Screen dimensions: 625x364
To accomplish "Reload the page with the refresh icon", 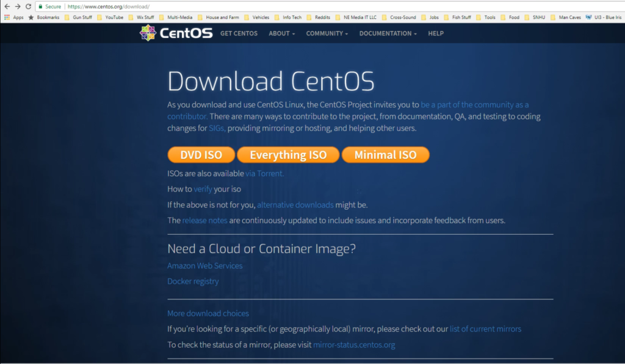I will click(28, 6).
